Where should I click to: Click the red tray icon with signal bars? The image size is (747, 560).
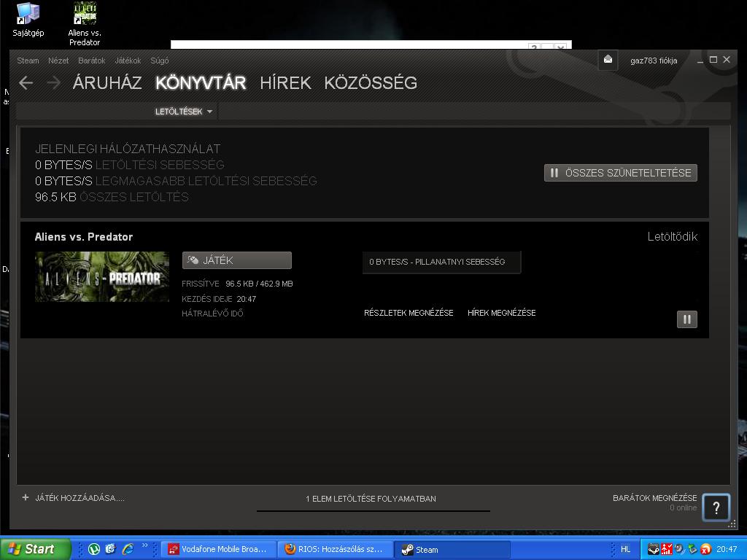click(x=667, y=549)
